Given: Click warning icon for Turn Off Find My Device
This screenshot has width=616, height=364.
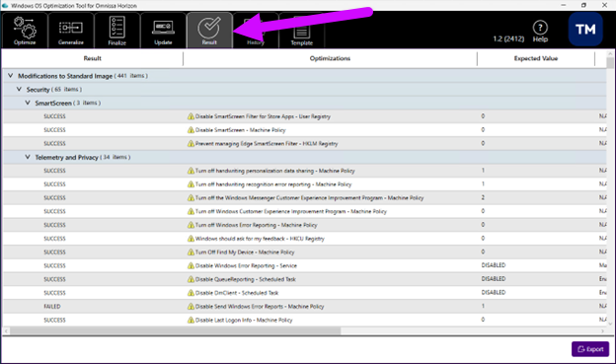Looking at the screenshot, I should click(191, 253).
